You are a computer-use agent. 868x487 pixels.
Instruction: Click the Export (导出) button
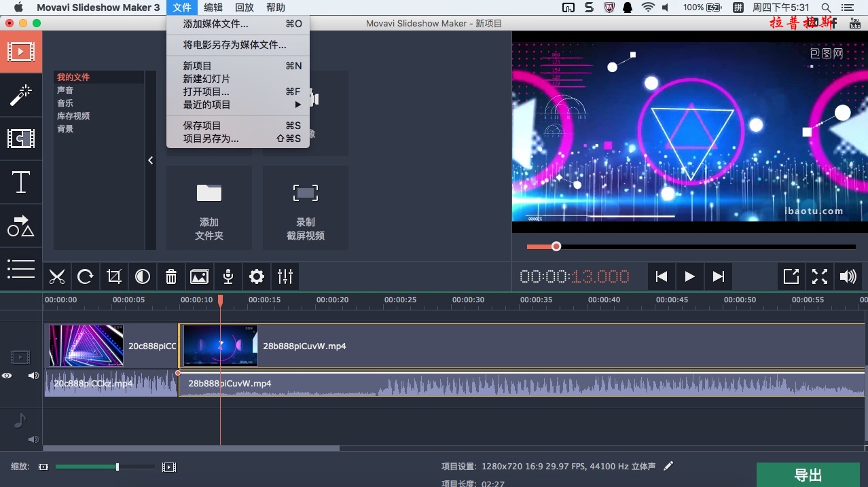(x=808, y=475)
